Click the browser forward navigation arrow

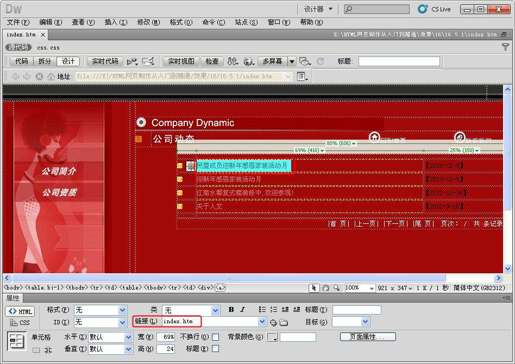pos(27,76)
